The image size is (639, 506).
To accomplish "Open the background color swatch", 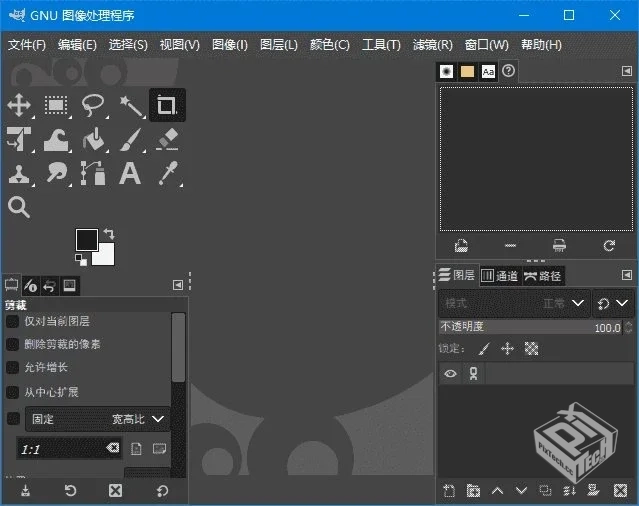I will point(106,257).
